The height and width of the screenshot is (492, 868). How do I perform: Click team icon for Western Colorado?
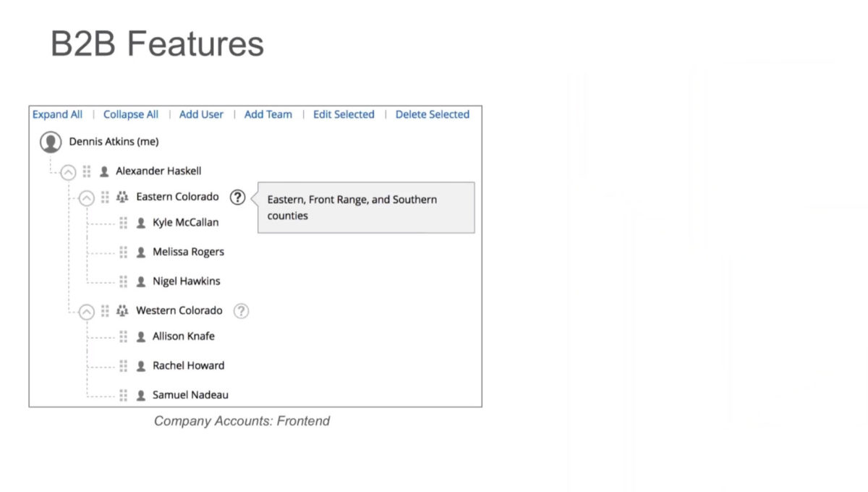122,310
